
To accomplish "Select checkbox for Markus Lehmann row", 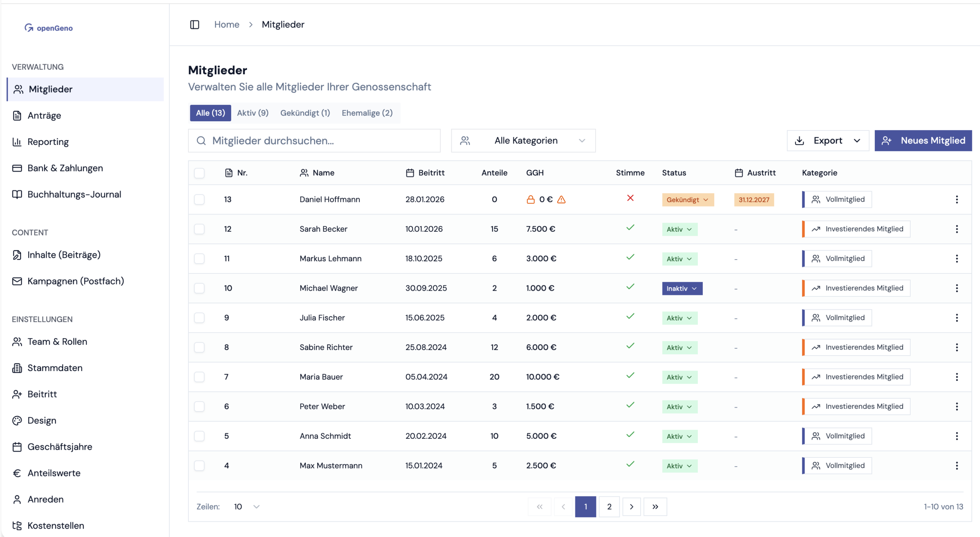I will coord(199,259).
